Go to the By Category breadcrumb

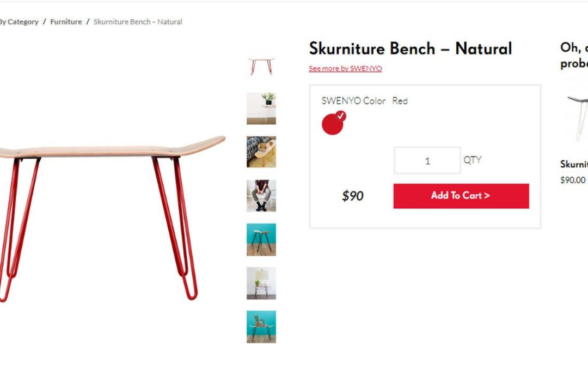(x=19, y=22)
